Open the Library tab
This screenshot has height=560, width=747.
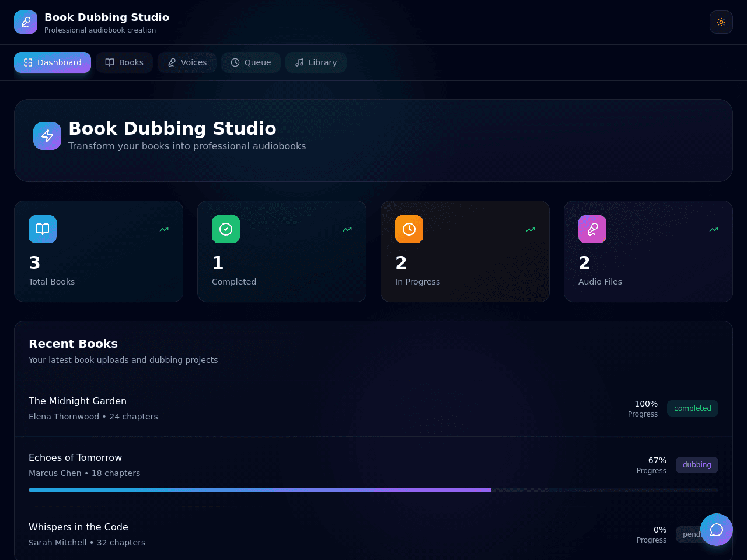pyautogui.click(x=316, y=62)
